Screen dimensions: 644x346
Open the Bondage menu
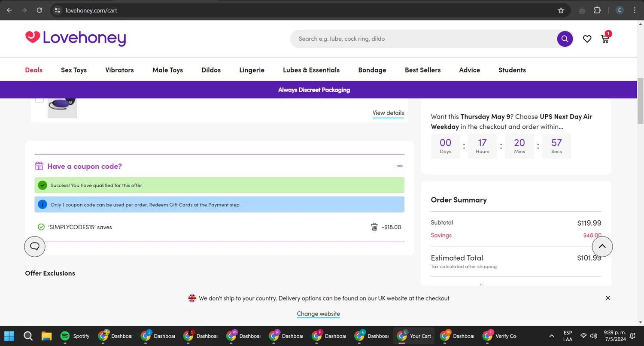pos(372,70)
